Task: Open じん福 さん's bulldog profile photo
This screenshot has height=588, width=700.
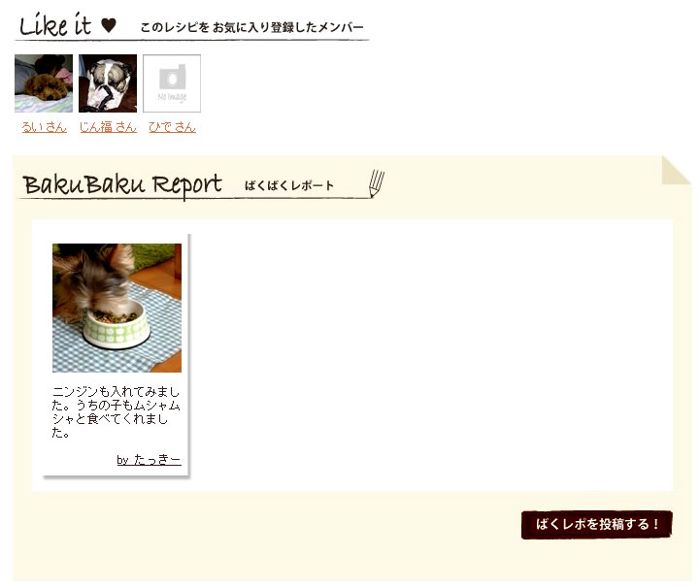Action: pos(108,83)
